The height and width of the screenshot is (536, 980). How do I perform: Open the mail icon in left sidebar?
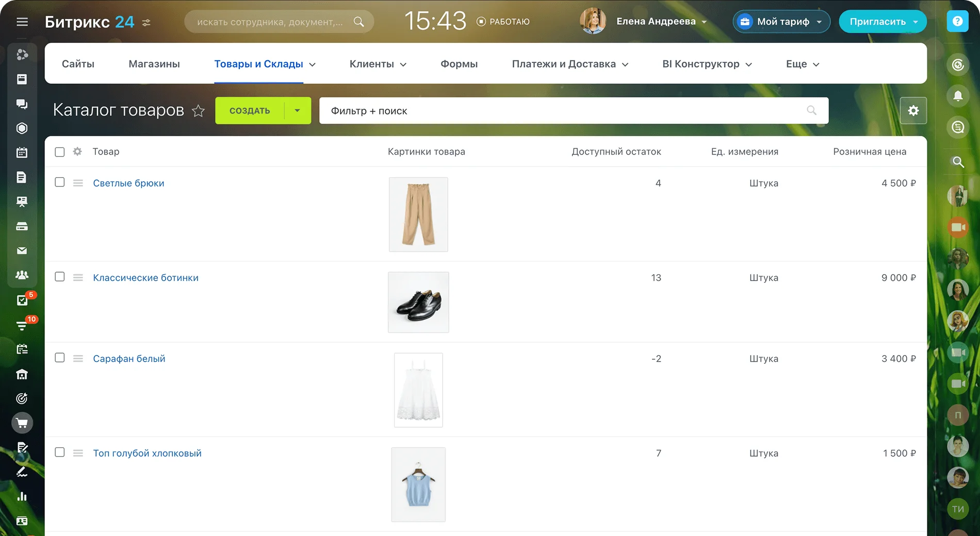tap(22, 250)
